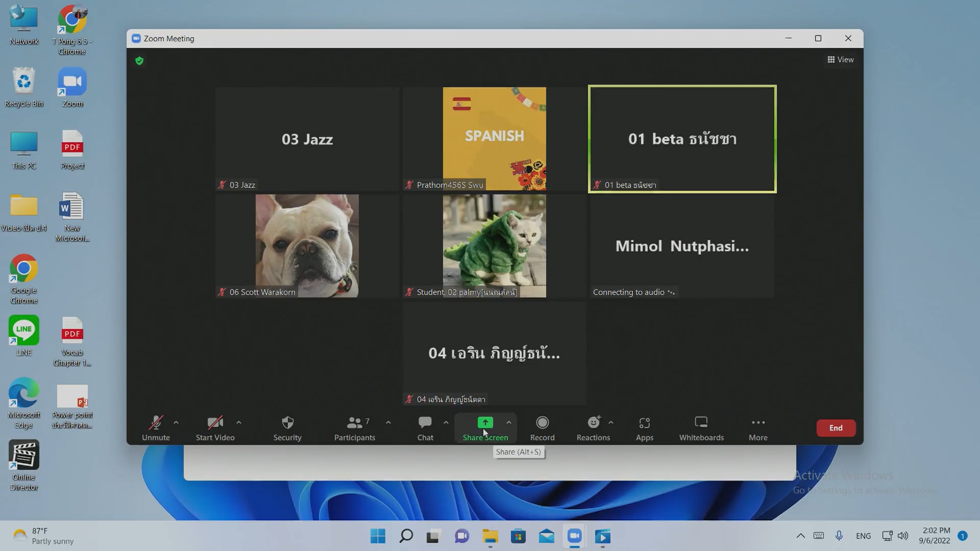Open This PC desktop icon
Viewport: 980px width, 551px height.
pos(24,150)
